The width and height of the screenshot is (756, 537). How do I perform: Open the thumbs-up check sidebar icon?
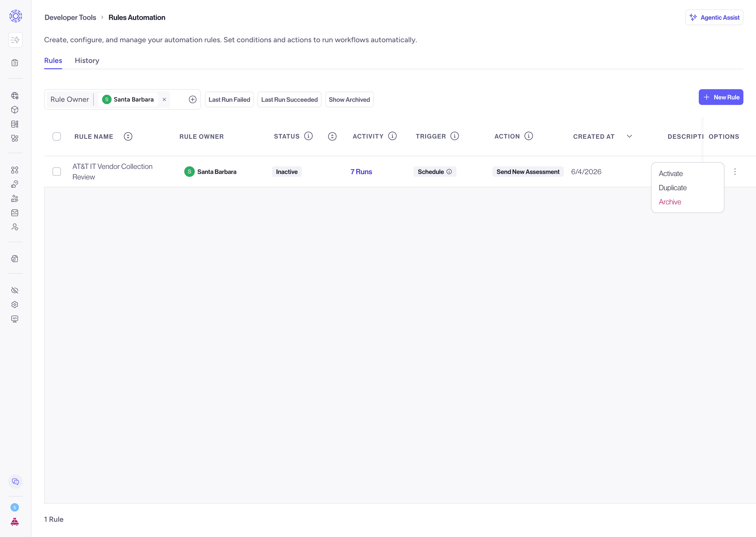point(15,184)
